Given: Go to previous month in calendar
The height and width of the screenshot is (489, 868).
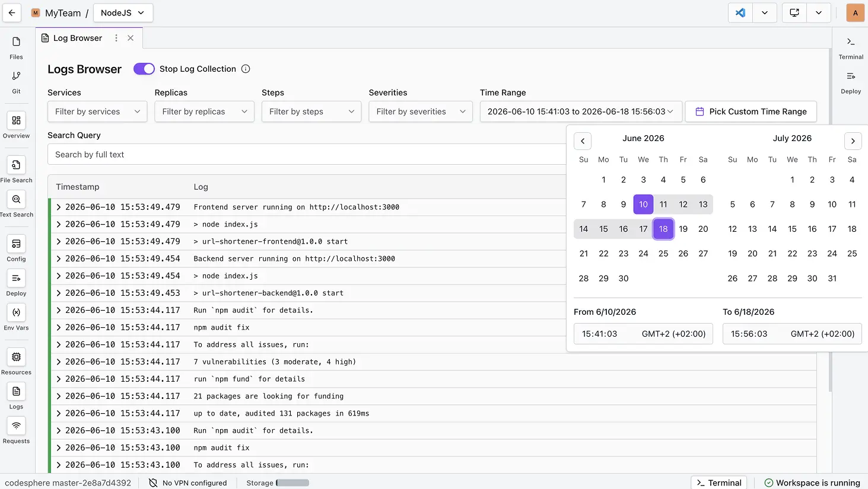Looking at the screenshot, I should [583, 140].
